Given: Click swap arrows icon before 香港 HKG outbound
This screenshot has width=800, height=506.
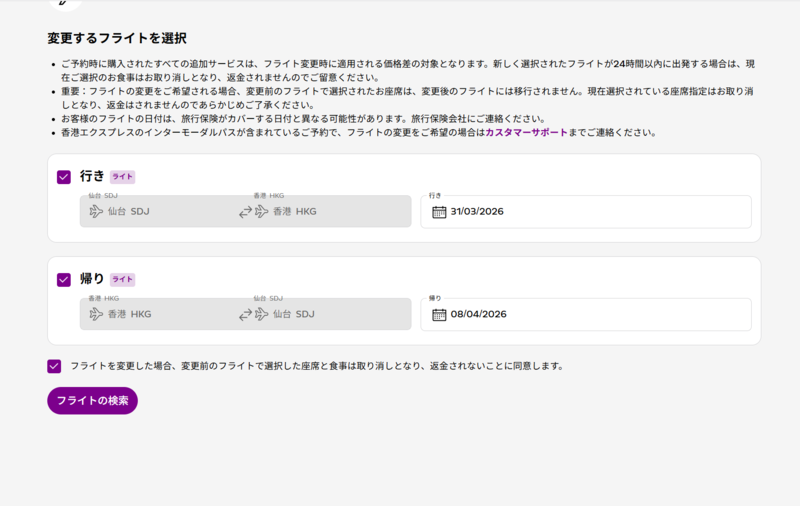Looking at the screenshot, I should coord(245,212).
